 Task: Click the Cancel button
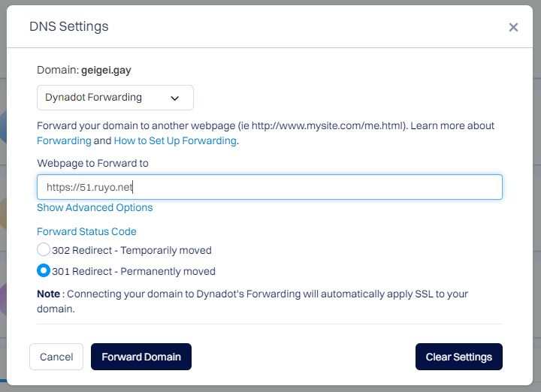pos(56,357)
